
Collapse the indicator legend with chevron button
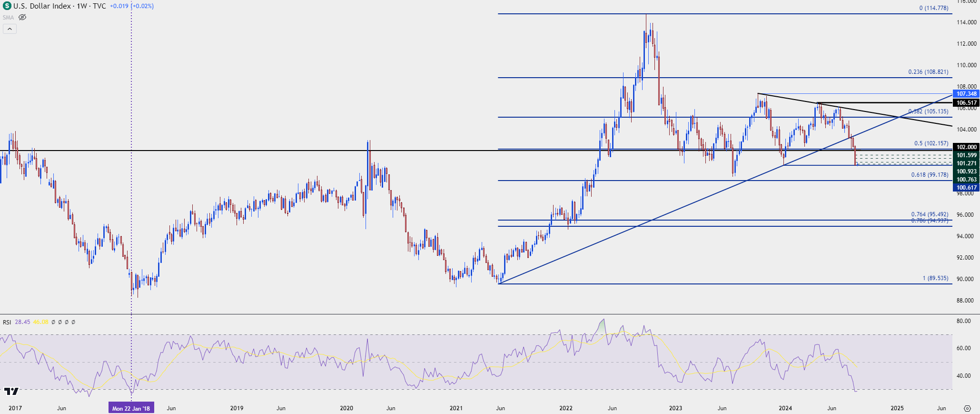pos(10,29)
